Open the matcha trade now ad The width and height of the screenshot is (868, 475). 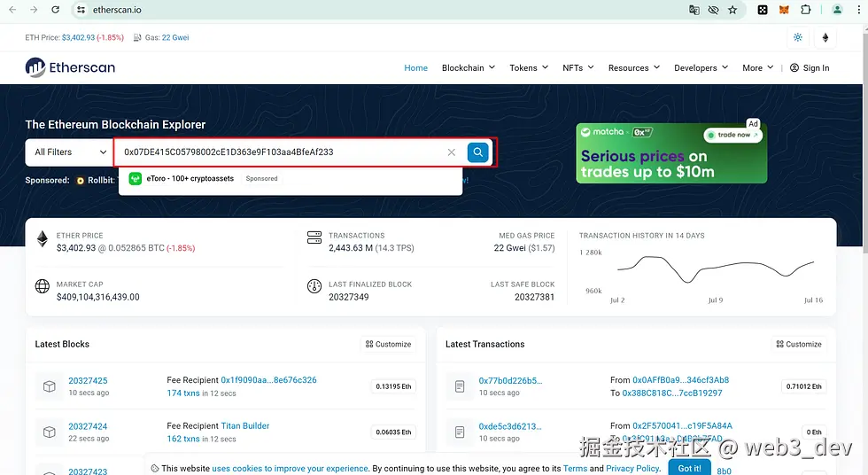671,153
